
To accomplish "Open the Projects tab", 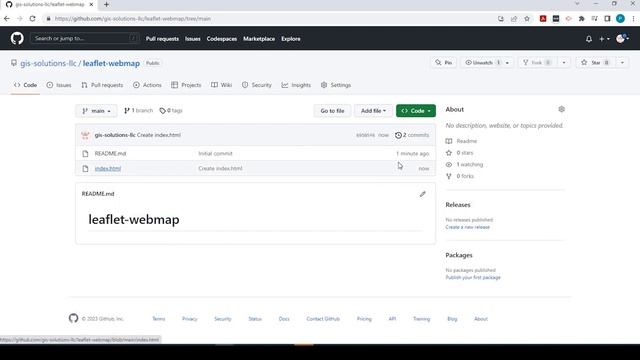I will 186,85.
